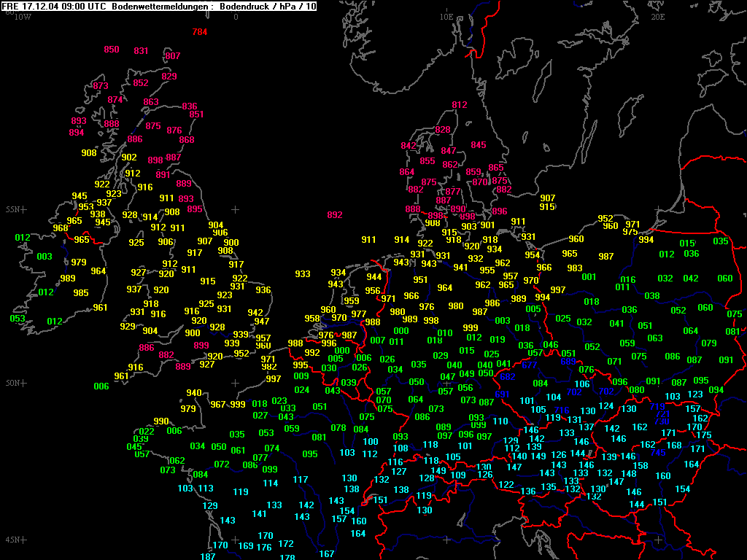
Task: Select the 50N latitude label
Action: click(13, 383)
